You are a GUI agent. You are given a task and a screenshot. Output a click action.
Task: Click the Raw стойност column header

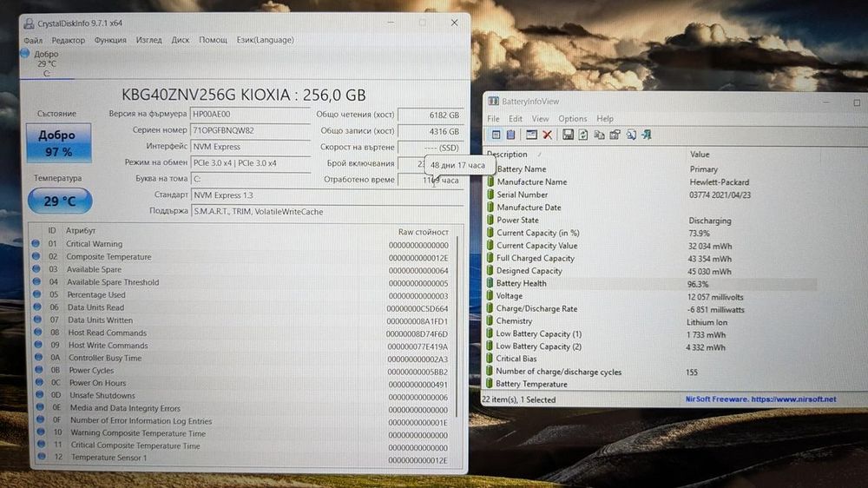tap(423, 232)
